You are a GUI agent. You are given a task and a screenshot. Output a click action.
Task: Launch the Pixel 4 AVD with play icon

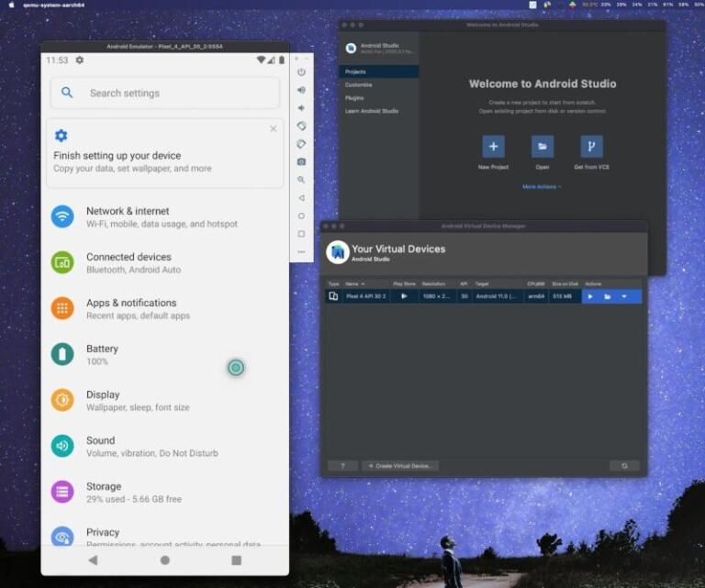coord(590,296)
